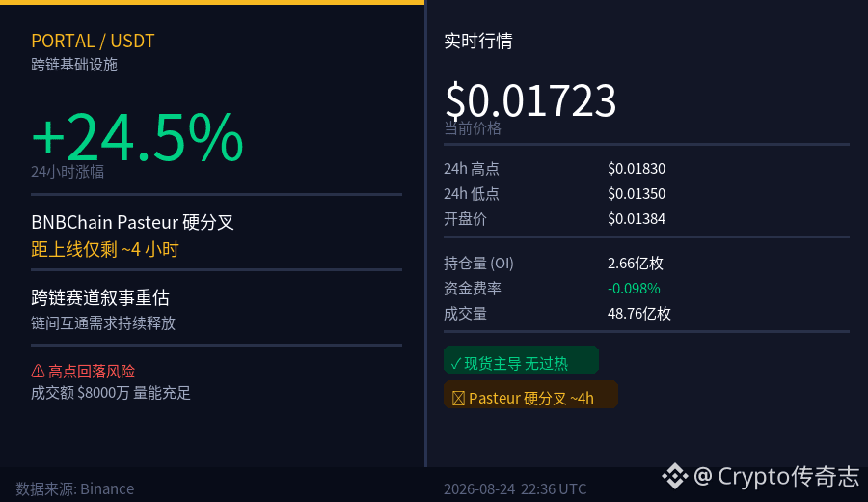
Task: Click the Pasteur 硬分叉 ~4h badge
Action: (x=530, y=395)
